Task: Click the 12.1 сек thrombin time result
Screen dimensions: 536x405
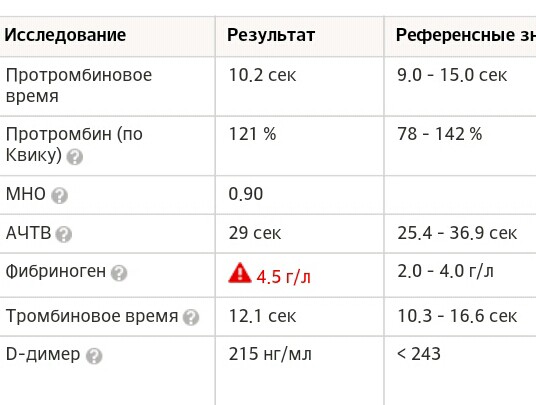Action: pos(262,316)
